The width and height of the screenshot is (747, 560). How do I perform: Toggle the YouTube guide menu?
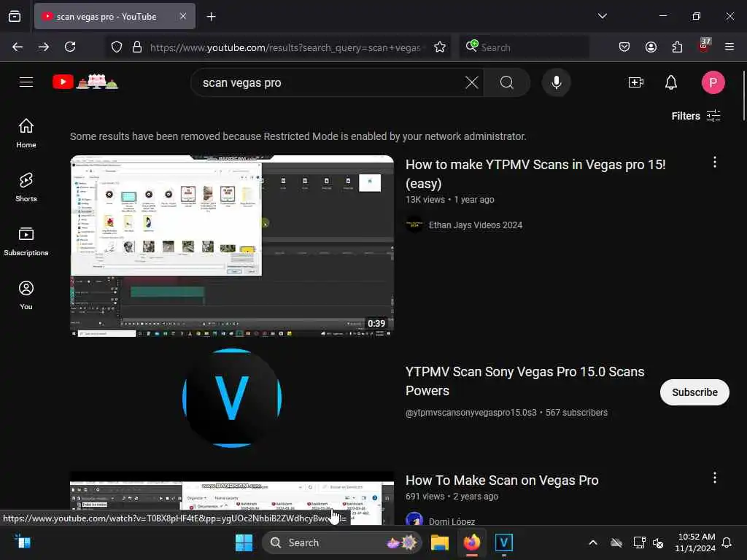26,82
